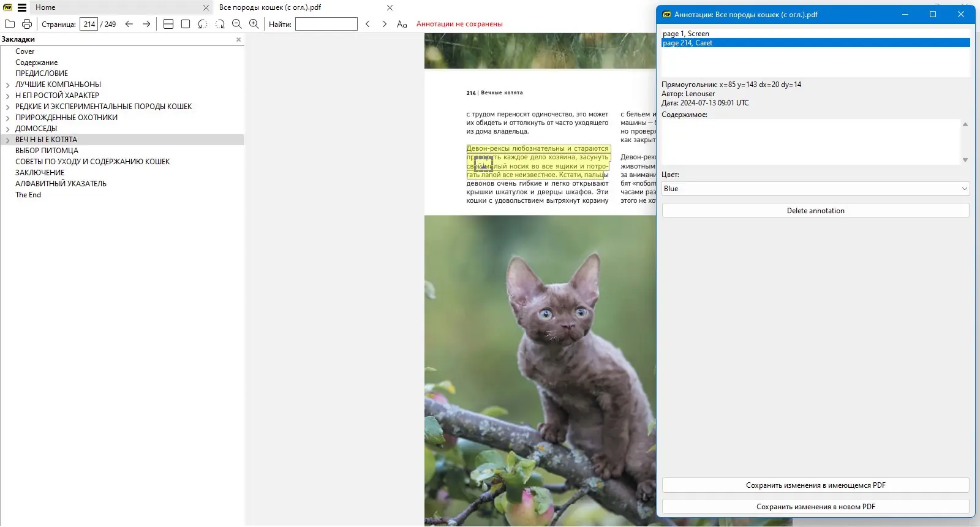This screenshot has height=527, width=980.
Task: Expand the ПРИРОЖДЕННЫЕ ОХОТНИКИ bookmark
Action: pos(8,118)
